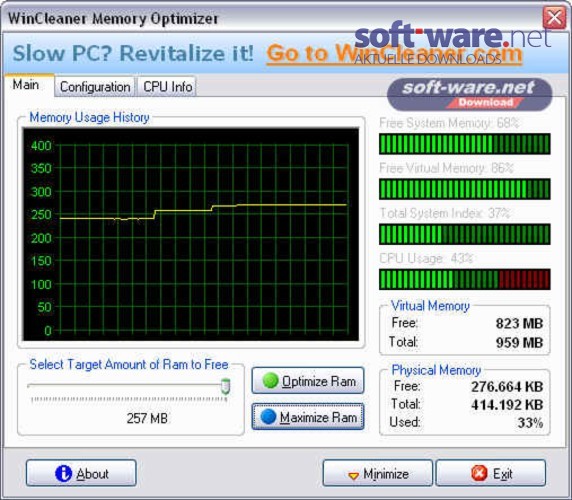572x500 pixels.
Task: Click the Total System Index label
Action: [x=445, y=213]
